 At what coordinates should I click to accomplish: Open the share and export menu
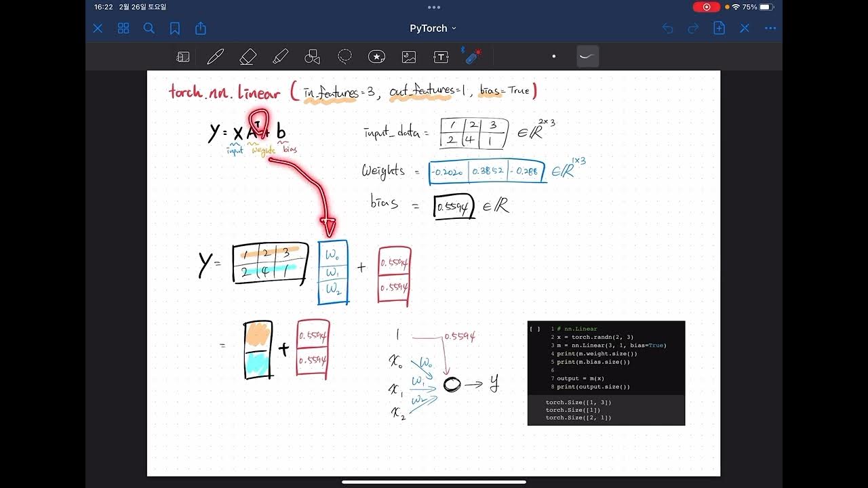coord(201,28)
